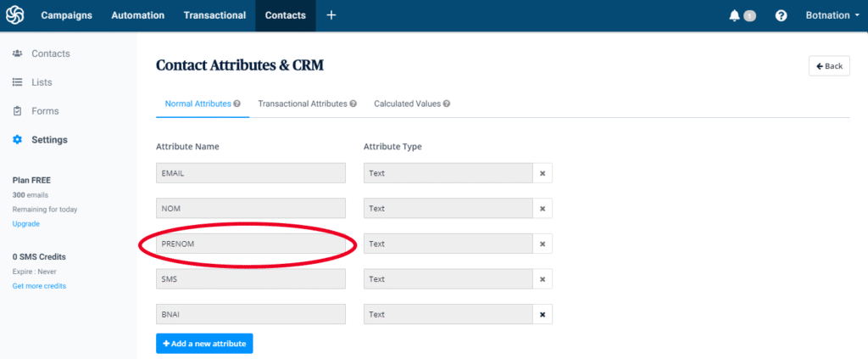Click the plus icon in top navigation
868x359 pixels.
(x=331, y=15)
